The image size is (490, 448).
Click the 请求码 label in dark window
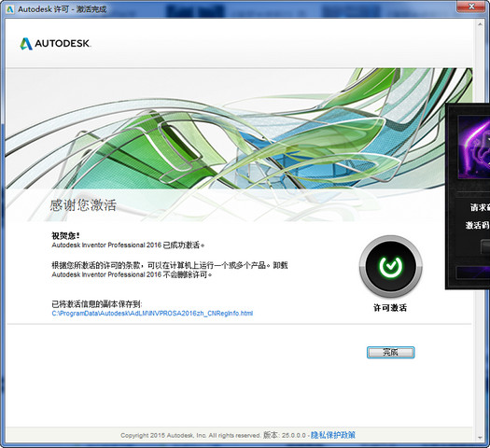click(x=481, y=207)
